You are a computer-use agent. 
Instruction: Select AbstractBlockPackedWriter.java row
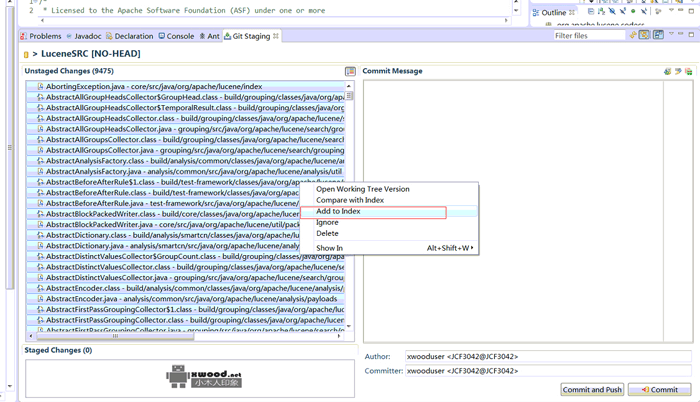click(x=163, y=225)
